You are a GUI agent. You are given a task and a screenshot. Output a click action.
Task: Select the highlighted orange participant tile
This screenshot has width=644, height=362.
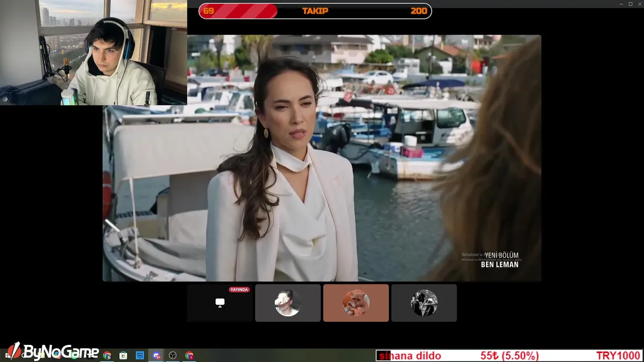[x=356, y=303]
